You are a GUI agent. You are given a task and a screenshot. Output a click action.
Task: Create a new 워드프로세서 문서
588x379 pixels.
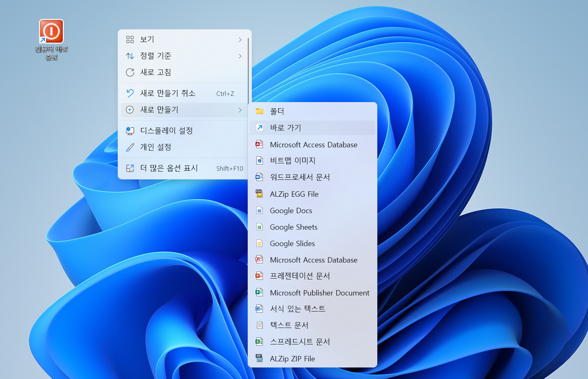pyautogui.click(x=312, y=177)
